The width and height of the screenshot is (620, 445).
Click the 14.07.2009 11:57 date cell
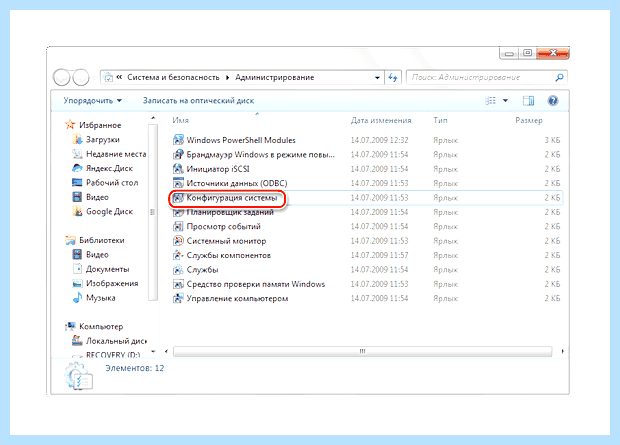click(380, 255)
